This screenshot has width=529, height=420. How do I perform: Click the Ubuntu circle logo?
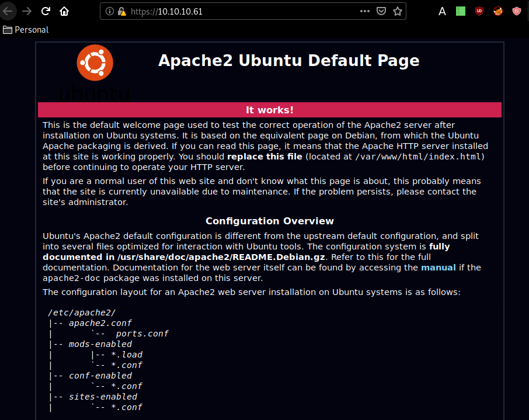point(95,63)
